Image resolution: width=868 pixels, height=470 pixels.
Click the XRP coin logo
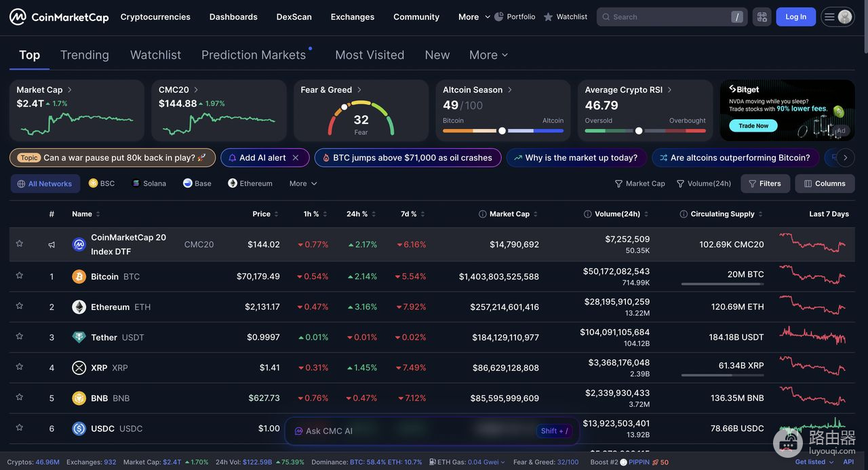[79, 368]
